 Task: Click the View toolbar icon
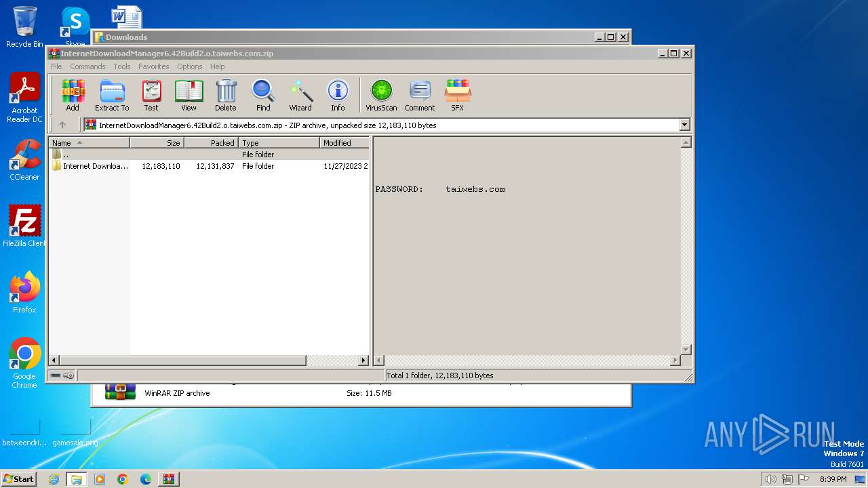189,95
